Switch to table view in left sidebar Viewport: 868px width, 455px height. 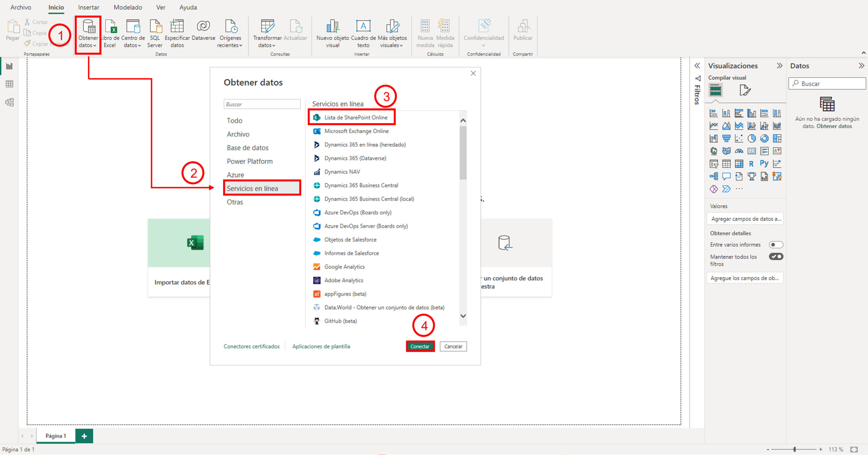click(x=9, y=84)
